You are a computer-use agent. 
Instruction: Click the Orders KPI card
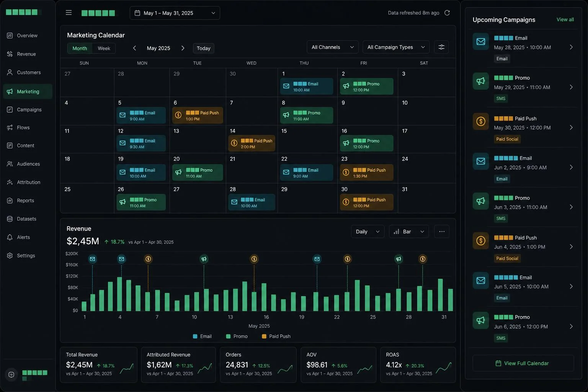pyautogui.click(x=258, y=365)
